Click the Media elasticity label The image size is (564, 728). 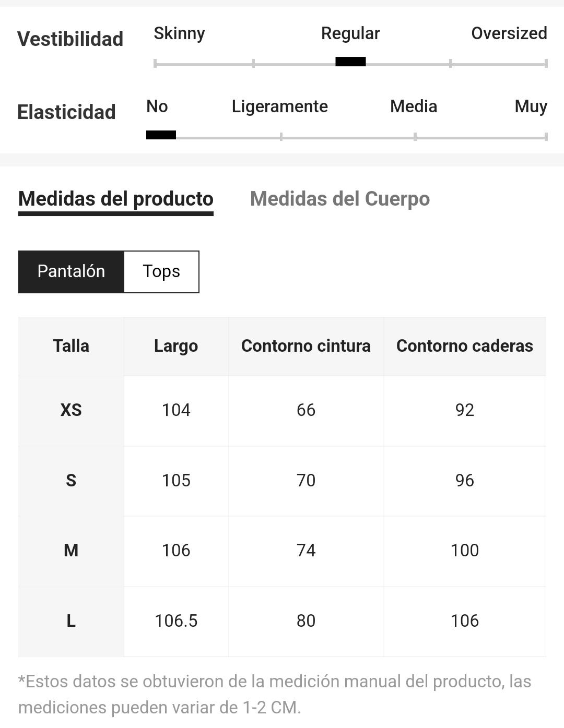414,106
